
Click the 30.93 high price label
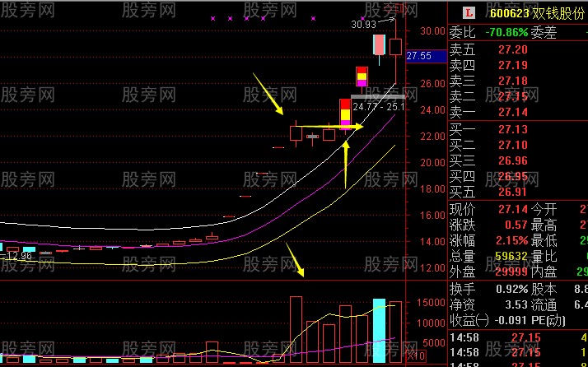pos(363,25)
